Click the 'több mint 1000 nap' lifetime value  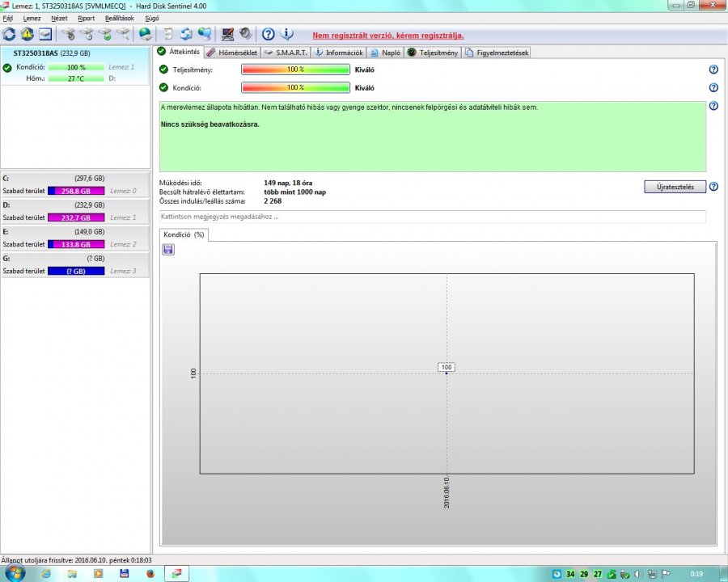point(294,192)
